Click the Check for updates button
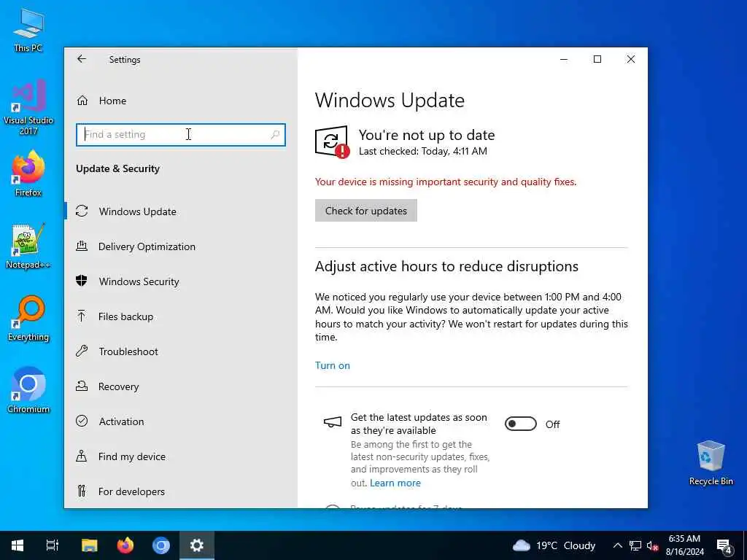Screen dimensions: 747x560 coord(366,211)
